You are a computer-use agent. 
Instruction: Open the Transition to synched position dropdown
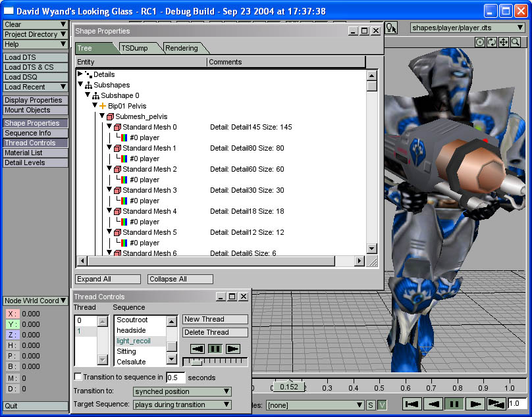[x=182, y=391]
